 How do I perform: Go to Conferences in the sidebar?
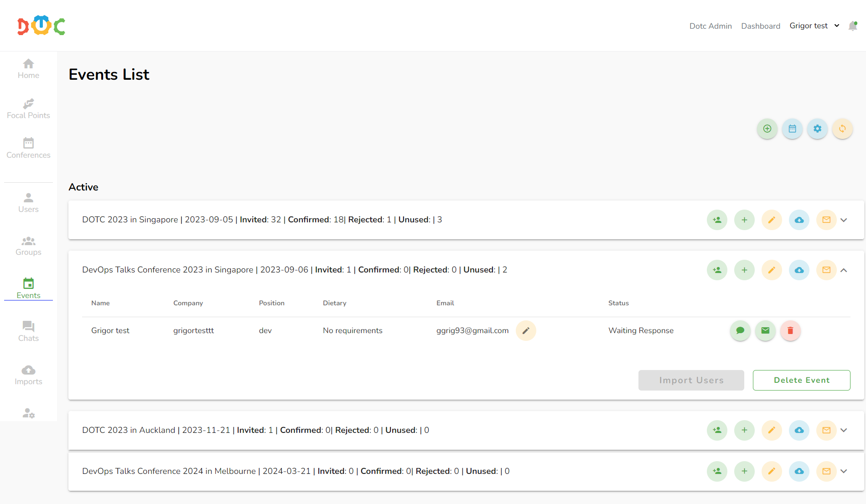pyautogui.click(x=28, y=148)
